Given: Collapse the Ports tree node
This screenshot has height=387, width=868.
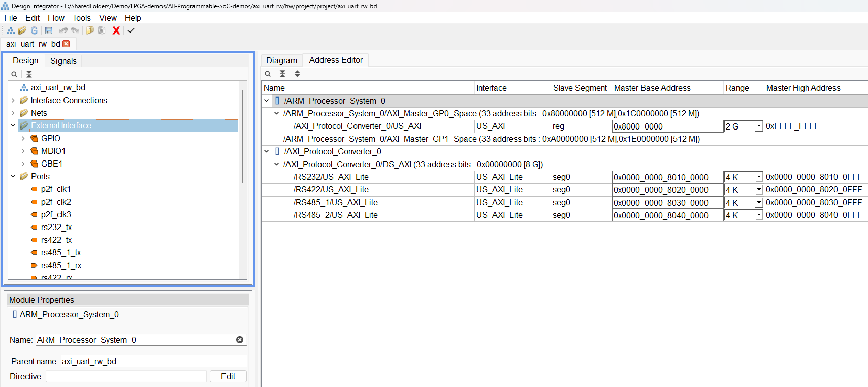Looking at the screenshot, I should tap(13, 176).
